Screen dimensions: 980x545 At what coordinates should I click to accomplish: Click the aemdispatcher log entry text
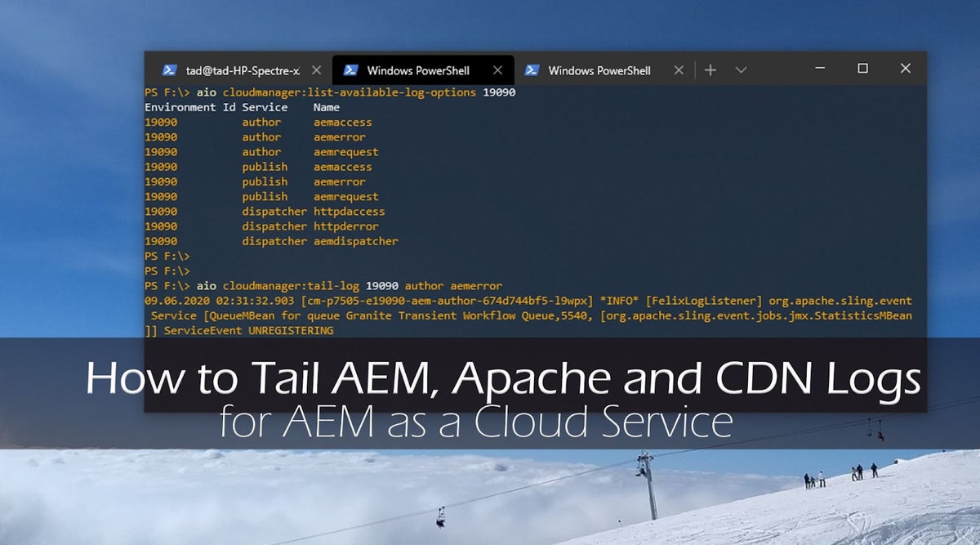[357, 241]
